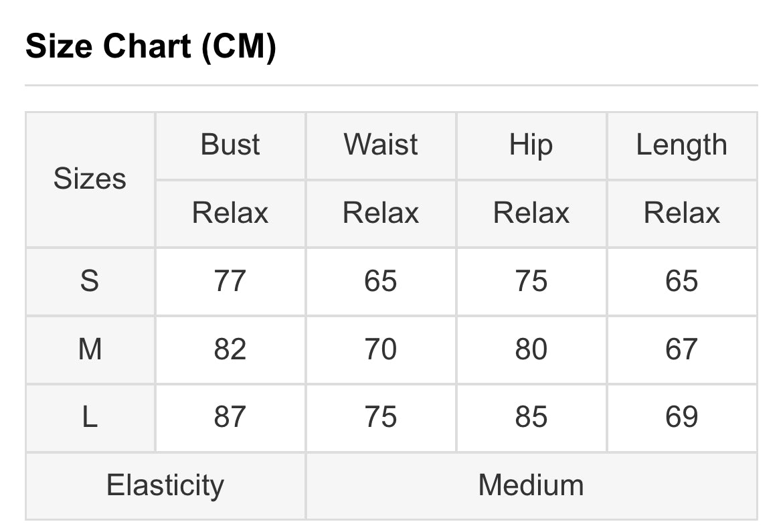Select the M size row label
Screen dimensions: 783x532
90,350
